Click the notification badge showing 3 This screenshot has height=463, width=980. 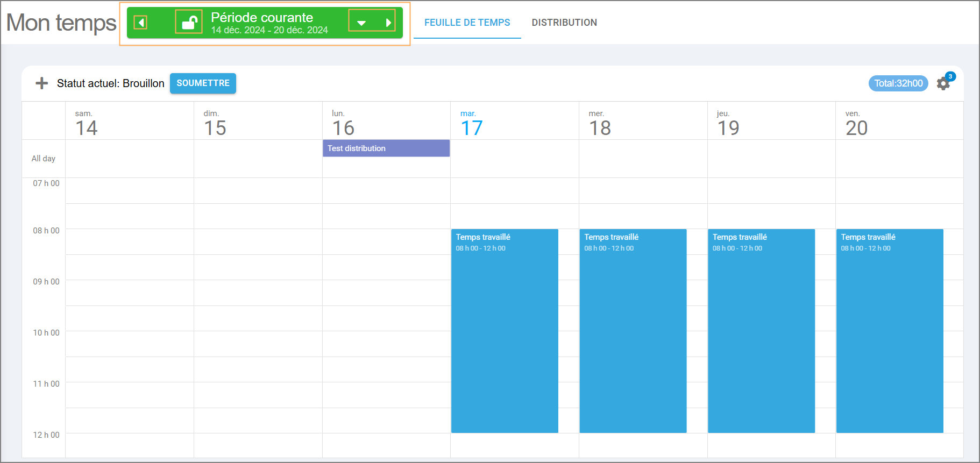(x=950, y=76)
